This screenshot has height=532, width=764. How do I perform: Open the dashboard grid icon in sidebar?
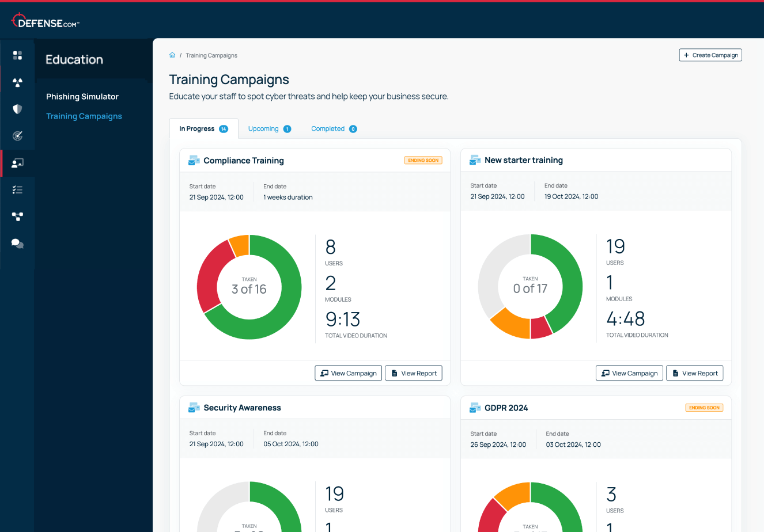click(x=17, y=55)
